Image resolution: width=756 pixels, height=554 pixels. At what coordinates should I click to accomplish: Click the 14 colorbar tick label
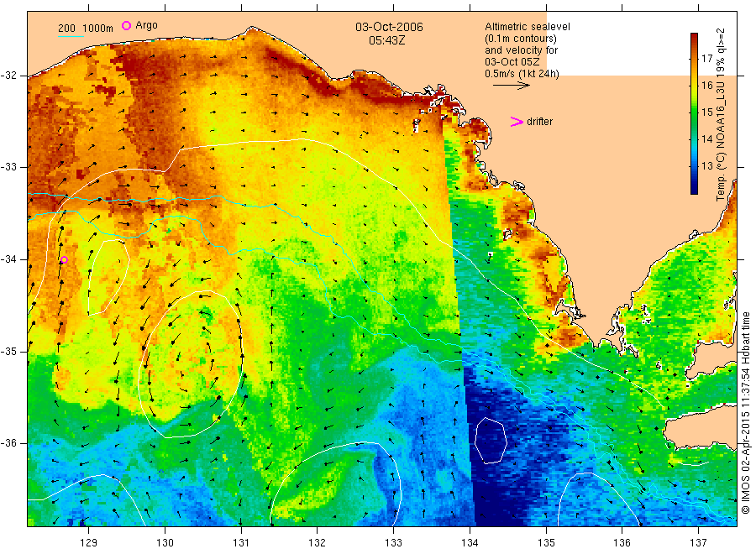click(x=706, y=139)
